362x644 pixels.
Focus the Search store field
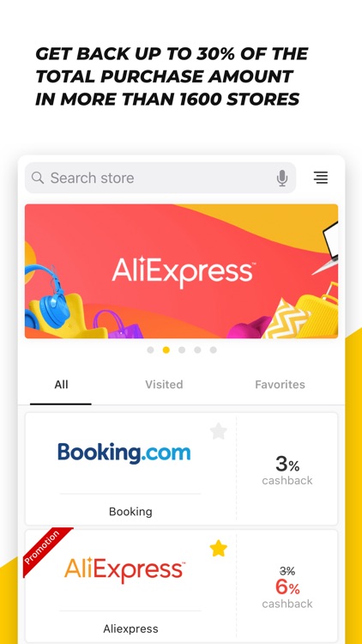160,178
